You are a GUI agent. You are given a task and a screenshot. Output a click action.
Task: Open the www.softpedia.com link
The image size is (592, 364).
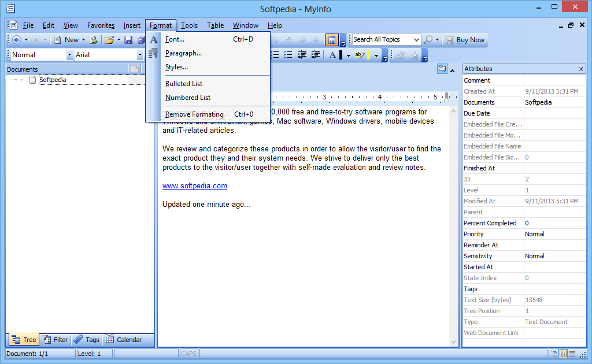coord(195,186)
